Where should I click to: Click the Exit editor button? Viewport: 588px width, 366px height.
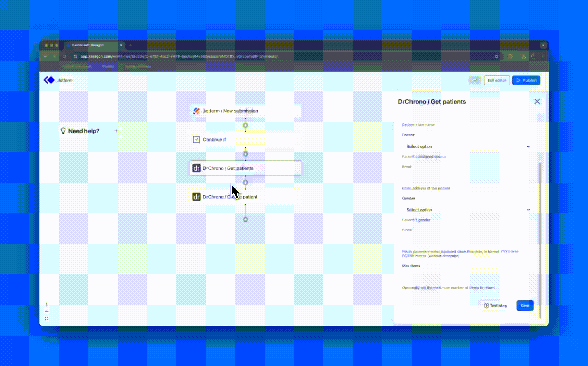[496, 80]
